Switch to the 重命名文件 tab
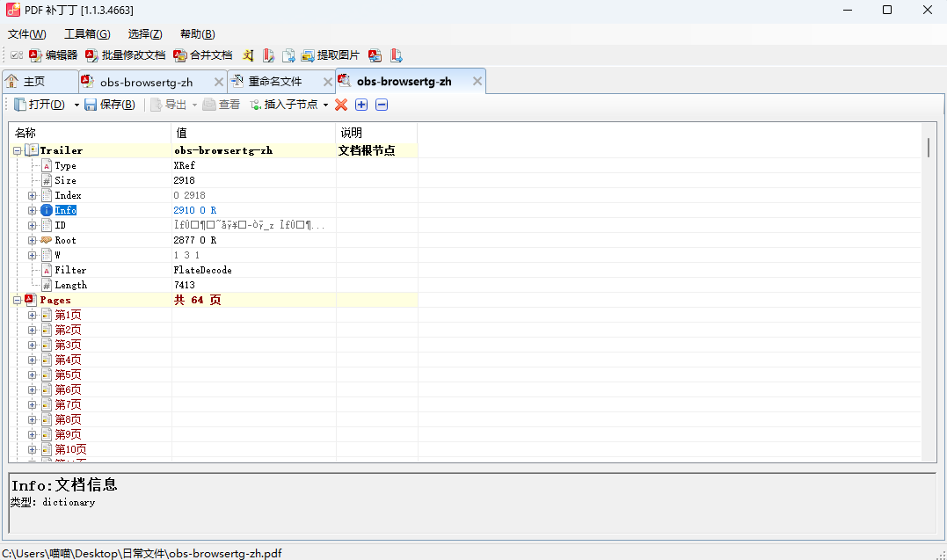 tap(273, 82)
